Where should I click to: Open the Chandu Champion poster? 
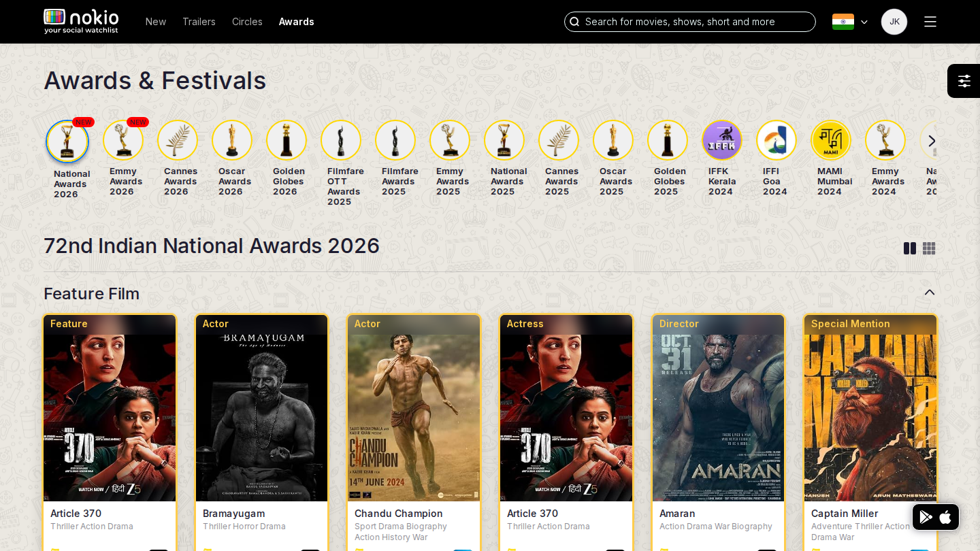[x=414, y=408]
